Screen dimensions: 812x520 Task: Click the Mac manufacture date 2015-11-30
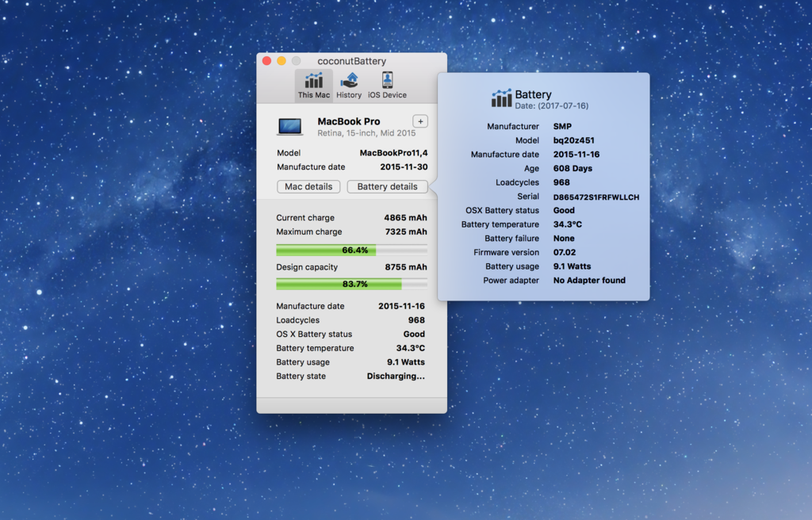click(404, 166)
